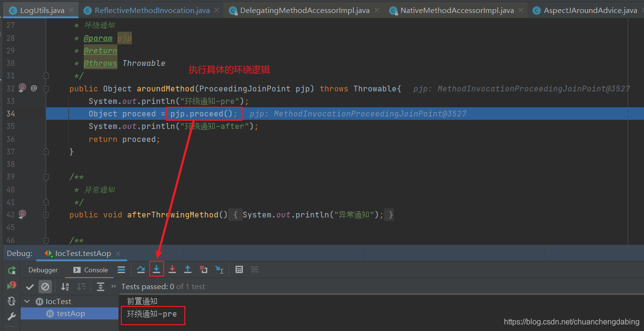644x331 pixels.
Task: Switch to the LogUtils.java tab
Action: pos(42,10)
